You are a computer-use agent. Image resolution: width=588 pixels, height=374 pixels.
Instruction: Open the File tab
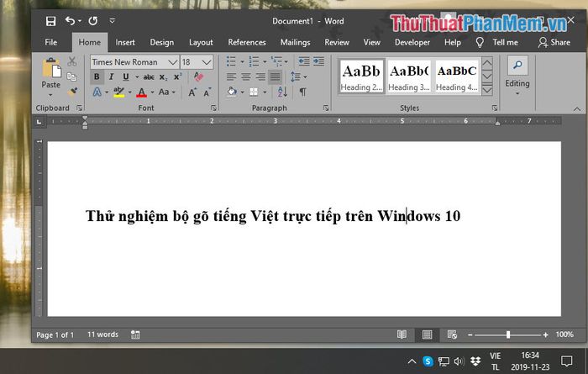pyautogui.click(x=51, y=42)
